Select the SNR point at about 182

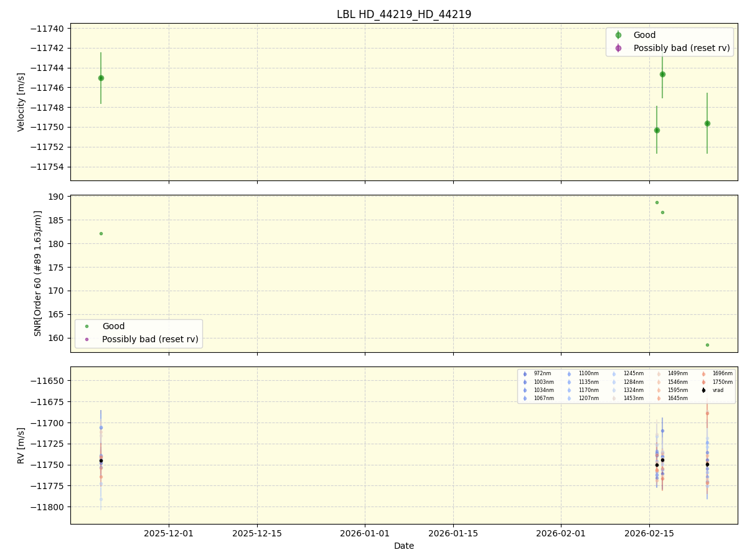(x=101, y=233)
